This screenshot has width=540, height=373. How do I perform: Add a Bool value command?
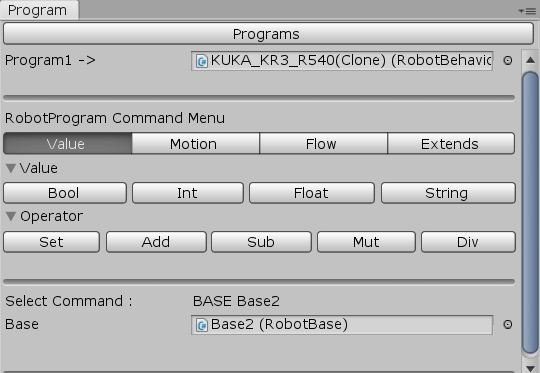point(65,193)
